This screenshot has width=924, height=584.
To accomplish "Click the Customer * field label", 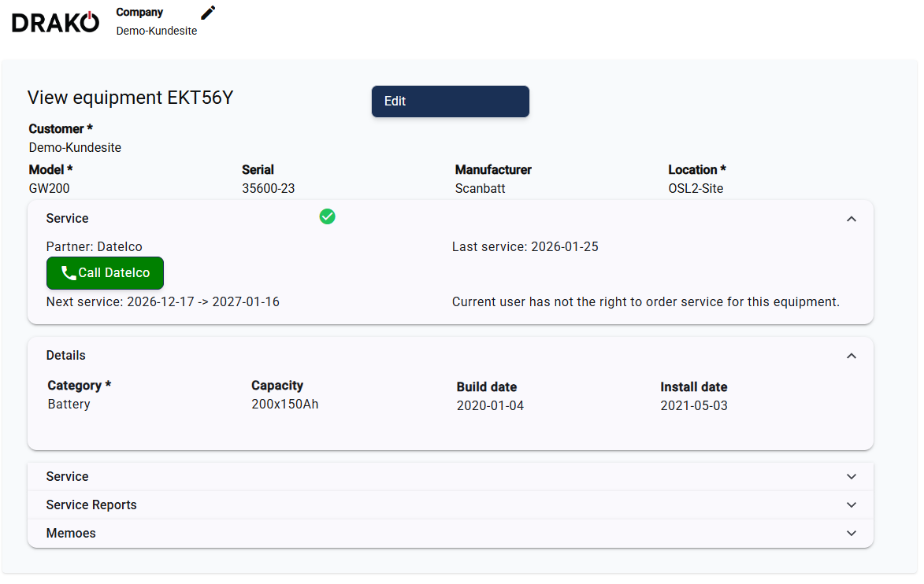I will point(61,129).
